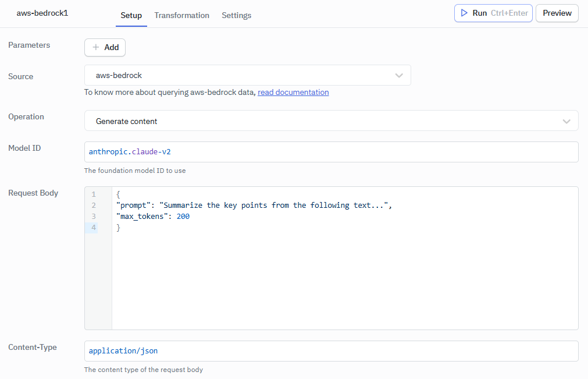Screen dimensions: 588x379
Task: Focus the Content-Type input field
Action: (x=331, y=351)
